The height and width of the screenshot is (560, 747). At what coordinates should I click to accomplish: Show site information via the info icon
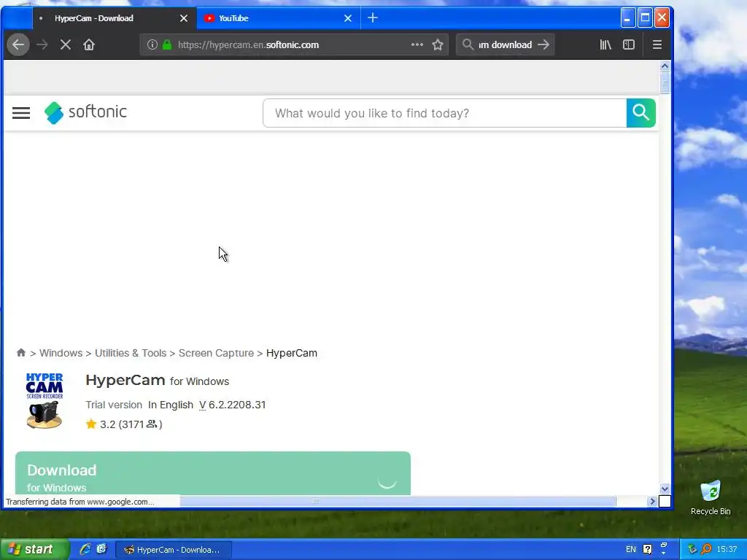click(x=152, y=44)
